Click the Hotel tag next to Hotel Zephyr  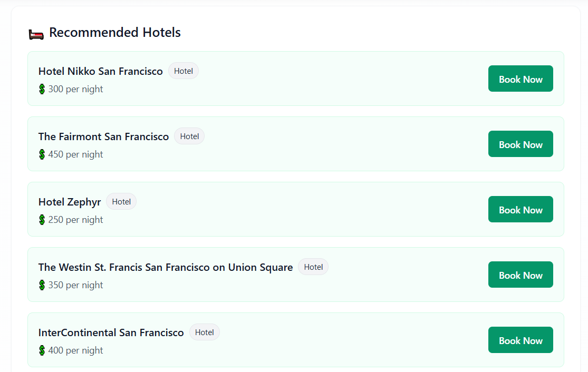[x=121, y=202]
